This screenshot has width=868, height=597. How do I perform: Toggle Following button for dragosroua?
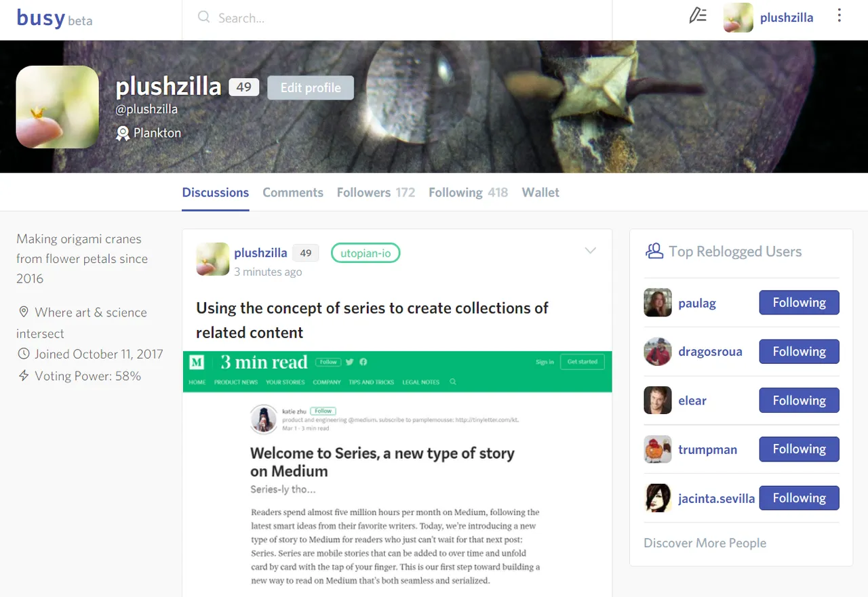pyautogui.click(x=799, y=352)
